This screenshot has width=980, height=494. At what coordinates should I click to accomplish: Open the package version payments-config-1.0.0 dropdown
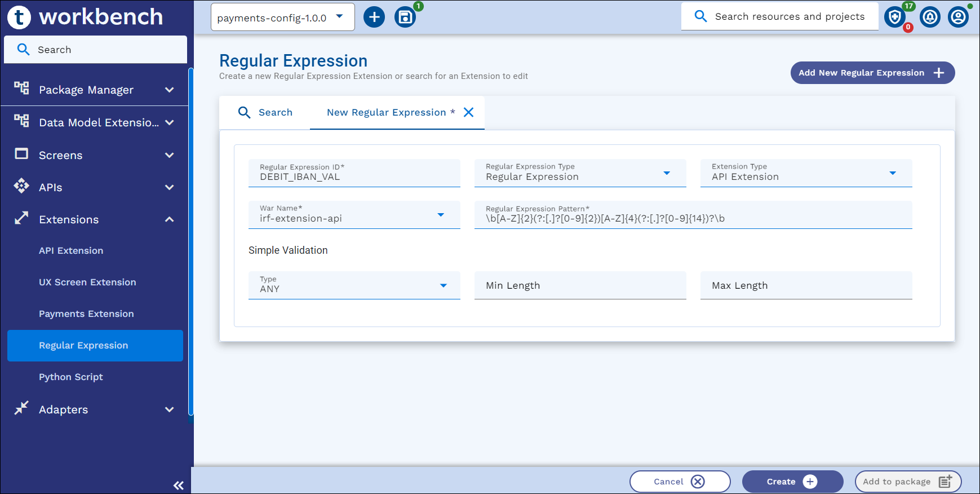[x=282, y=17]
